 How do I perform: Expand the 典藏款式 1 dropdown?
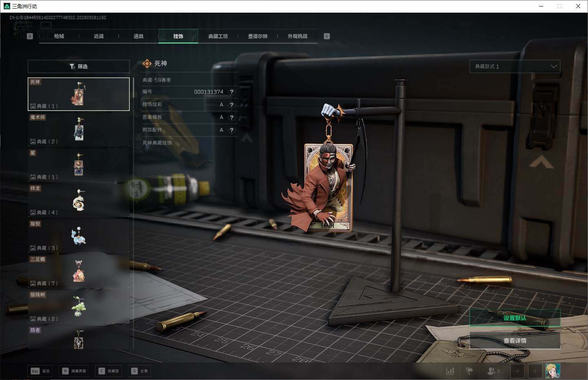click(x=515, y=66)
